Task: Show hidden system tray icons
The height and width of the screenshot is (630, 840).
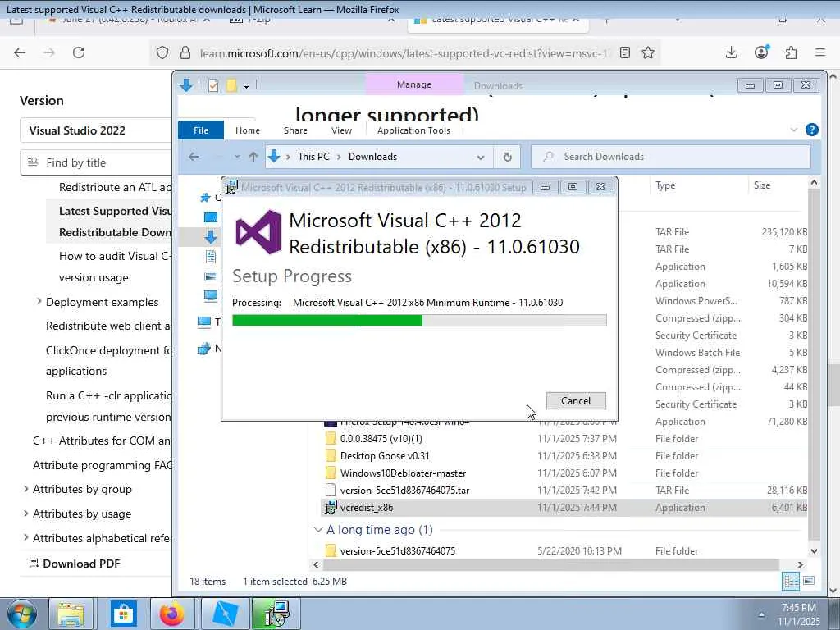Action: 761,614
